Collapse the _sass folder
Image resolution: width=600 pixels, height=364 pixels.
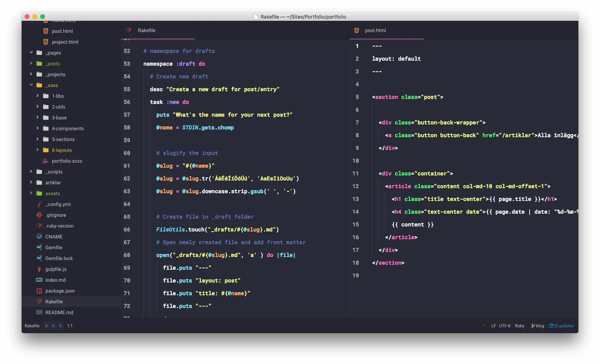(31, 85)
